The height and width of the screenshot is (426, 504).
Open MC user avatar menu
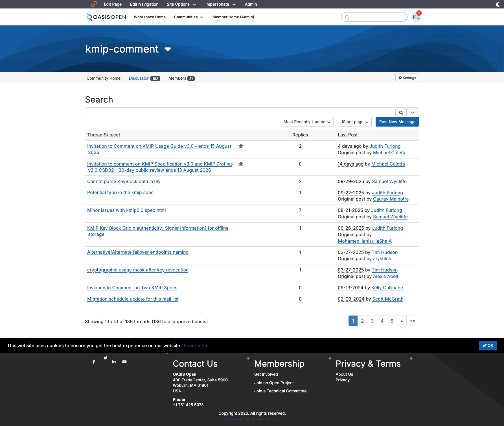[x=416, y=17]
